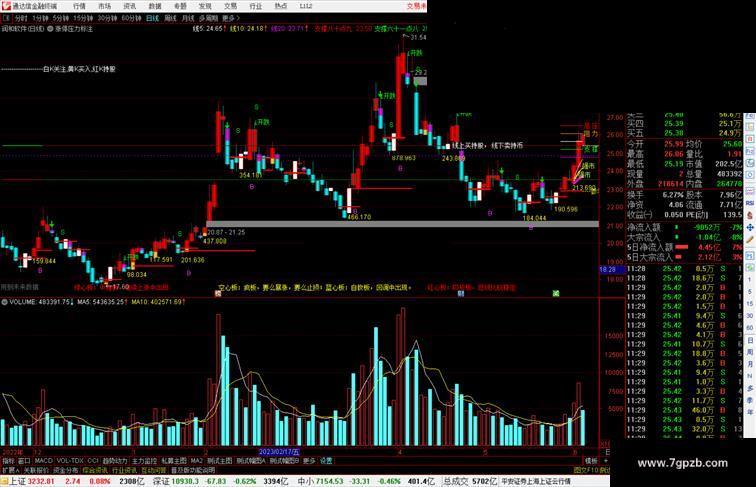This screenshot has height=487, width=756.
Task: Click the round icon before 涨停压力标注 indicator
Action: coord(50,29)
